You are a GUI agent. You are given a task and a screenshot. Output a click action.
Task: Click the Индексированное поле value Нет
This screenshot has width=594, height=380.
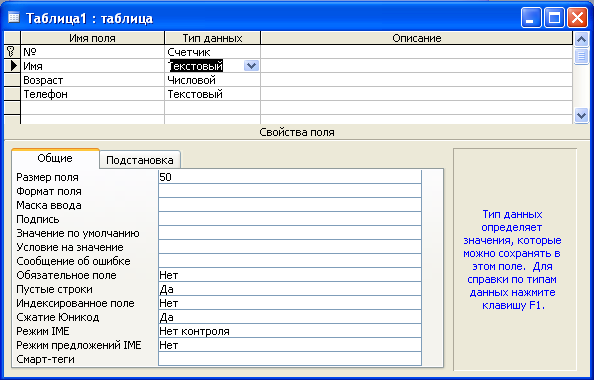pyautogui.click(x=290, y=303)
